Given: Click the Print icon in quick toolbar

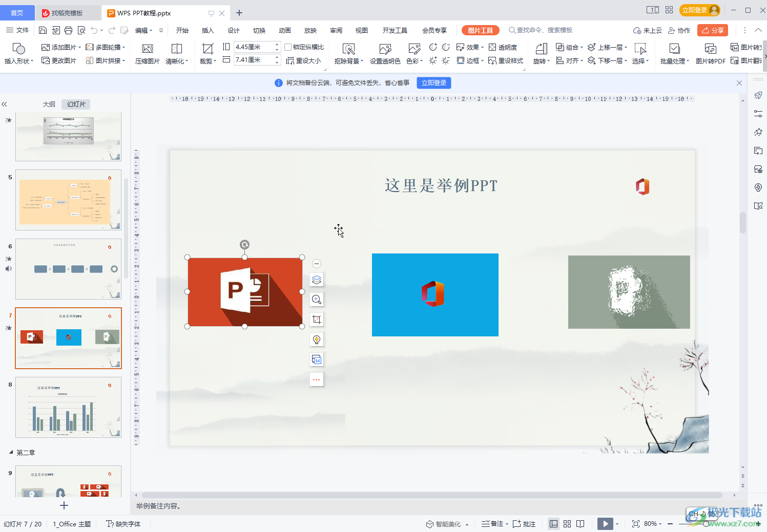Looking at the screenshot, I should [x=69, y=30].
